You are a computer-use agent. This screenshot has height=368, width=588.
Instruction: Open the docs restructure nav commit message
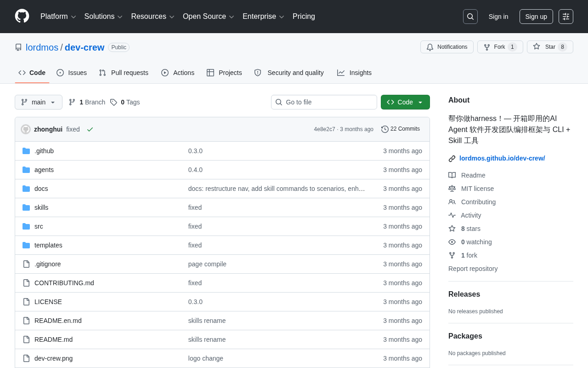click(x=277, y=189)
